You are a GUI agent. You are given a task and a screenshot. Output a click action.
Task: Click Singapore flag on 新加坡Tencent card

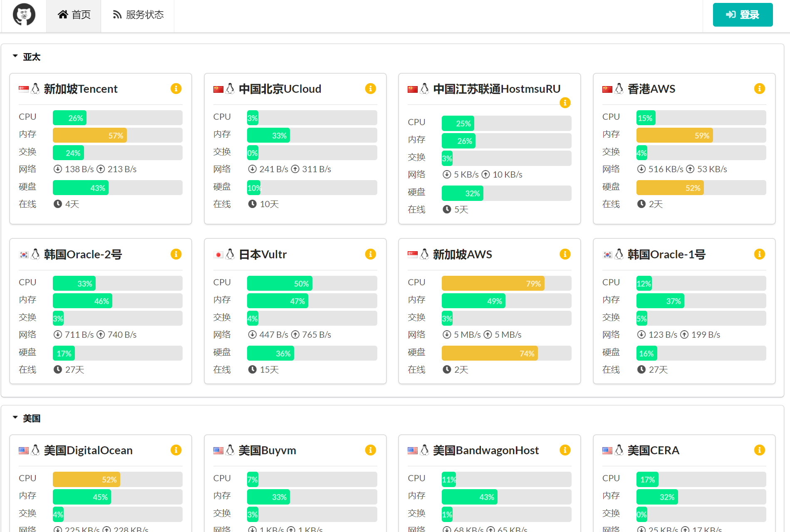[x=24, y=89]
